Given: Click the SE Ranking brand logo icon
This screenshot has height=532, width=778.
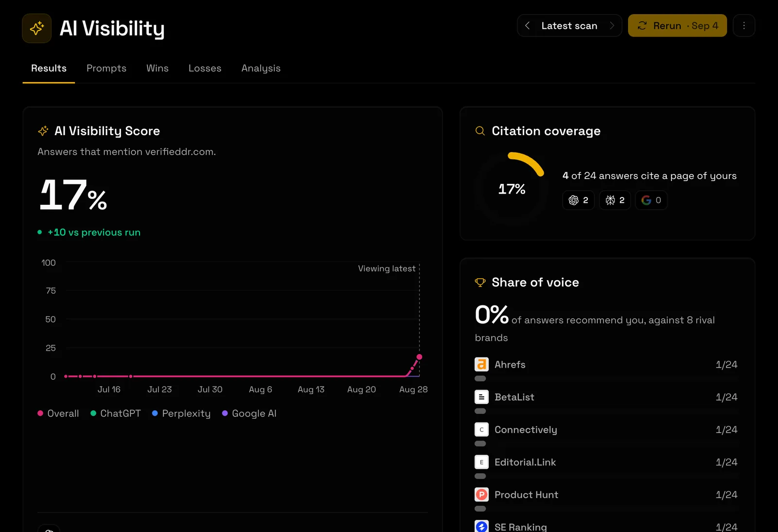Looking at the screenshot, I should point(481,527).
